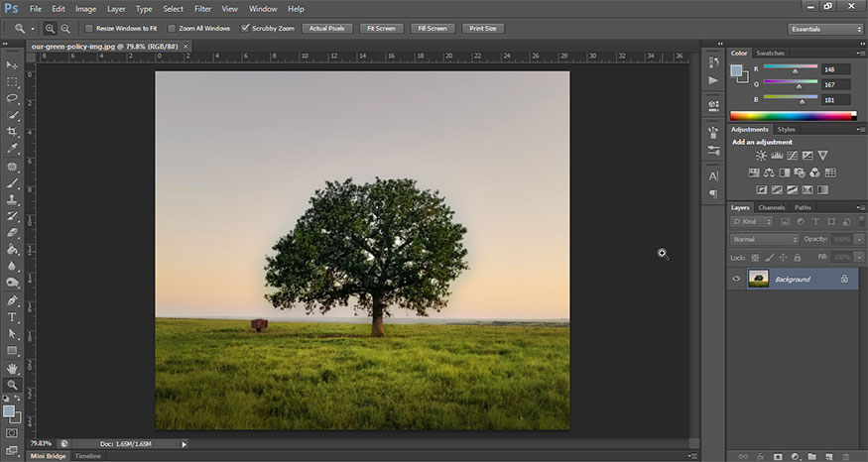Uncheck the Scrubby Zoom checkbox
Screen dimensions: 868x462
tap(246, 29)
